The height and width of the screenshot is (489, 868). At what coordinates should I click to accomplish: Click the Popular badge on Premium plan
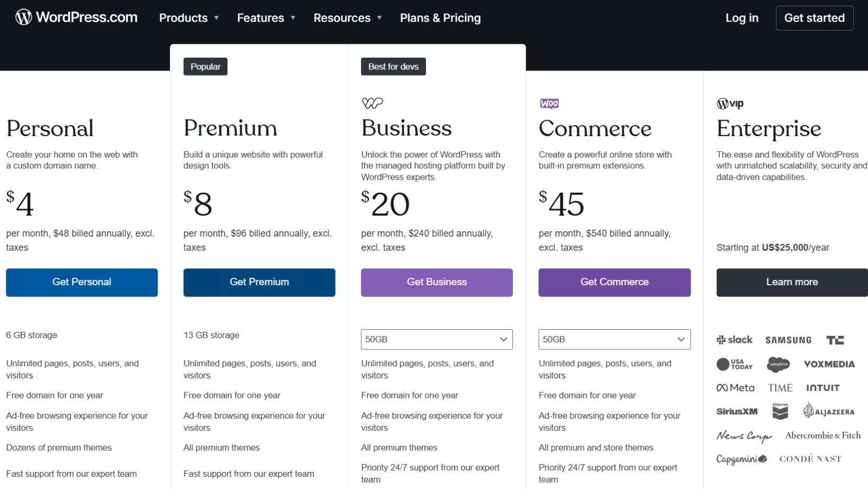205,66
